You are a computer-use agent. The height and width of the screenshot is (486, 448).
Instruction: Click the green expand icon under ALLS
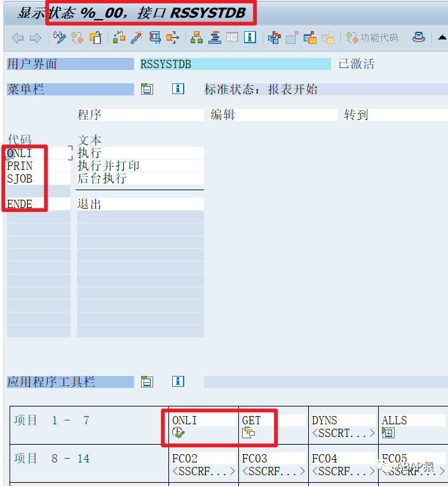coord(388,433)
